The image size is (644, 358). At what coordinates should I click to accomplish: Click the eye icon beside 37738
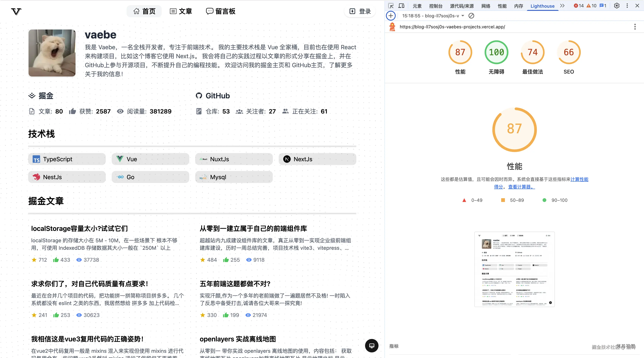click(x=79, y=260)
